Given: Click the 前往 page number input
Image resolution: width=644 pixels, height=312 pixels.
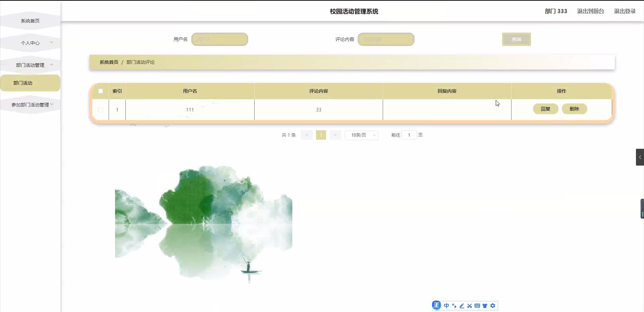Looking at the screenshot, I should tap(409, 135).
